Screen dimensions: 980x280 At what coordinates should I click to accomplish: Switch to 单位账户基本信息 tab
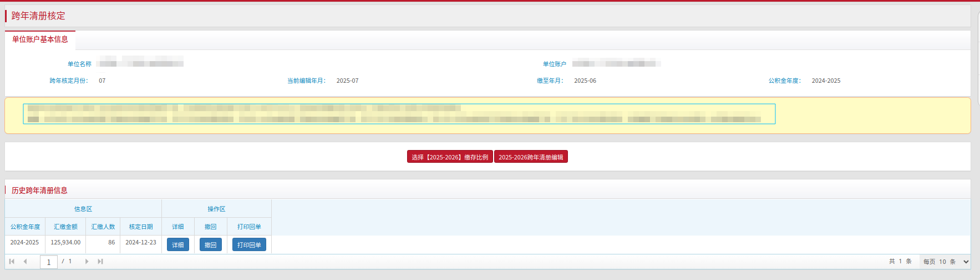click(40, 39)
